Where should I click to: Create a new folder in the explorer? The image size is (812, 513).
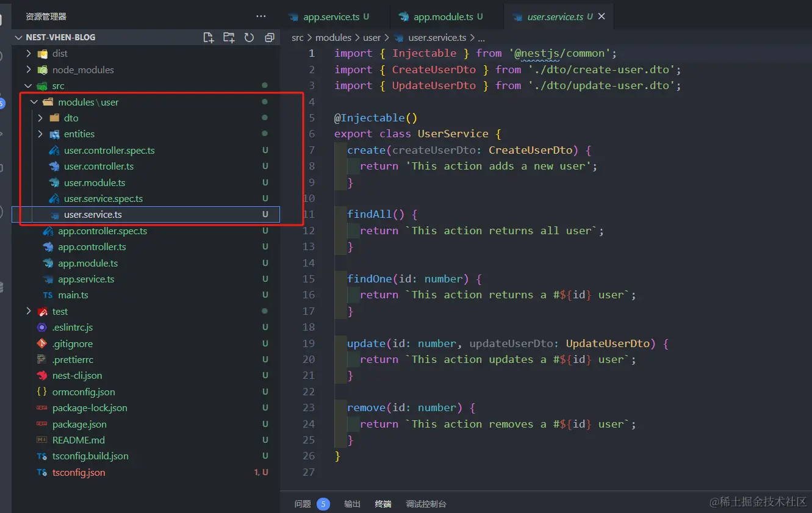coord(229,37)
